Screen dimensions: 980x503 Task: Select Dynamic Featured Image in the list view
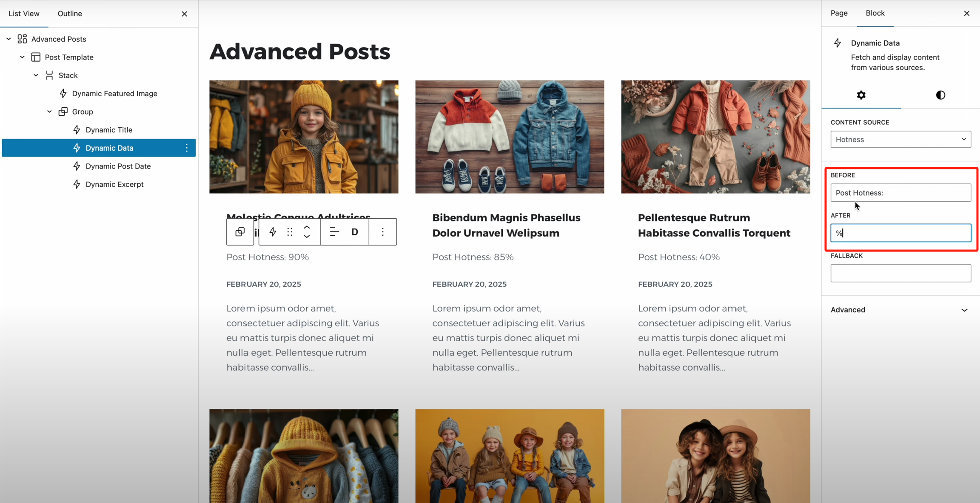pyautogui.click(x=114, y=94)
